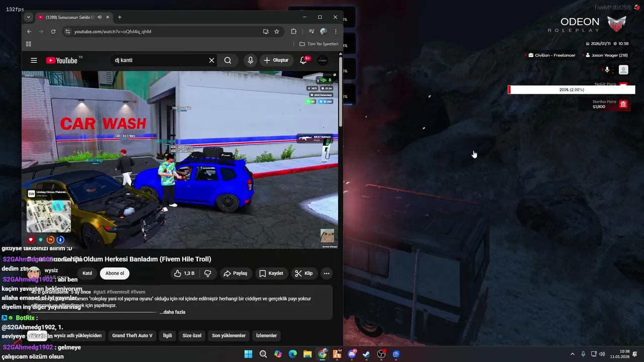Open YouTube notifications bell
This screenshot has height=362, width=644.
tap(303, 60)
